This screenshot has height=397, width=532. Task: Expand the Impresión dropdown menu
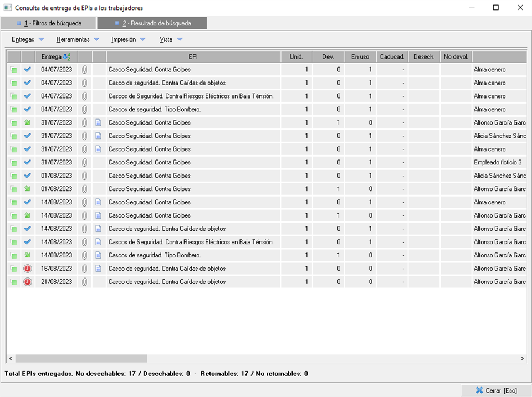click(x=129, y=39)
